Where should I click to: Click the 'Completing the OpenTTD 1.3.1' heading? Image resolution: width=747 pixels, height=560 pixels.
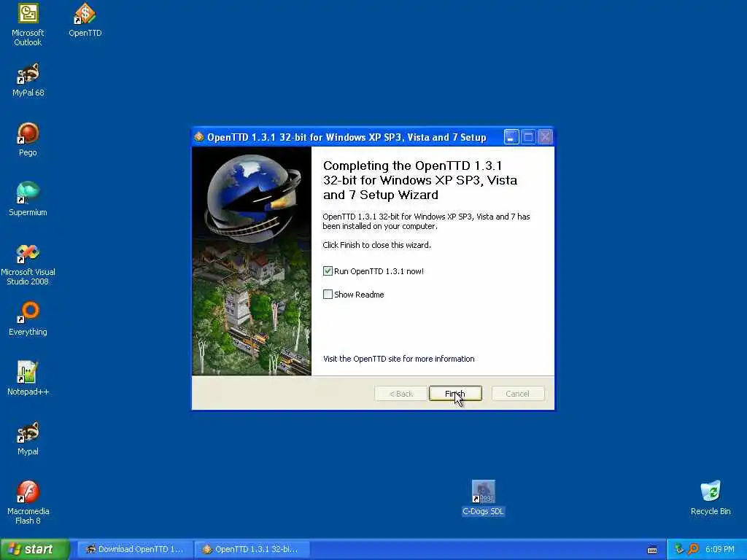419,180
